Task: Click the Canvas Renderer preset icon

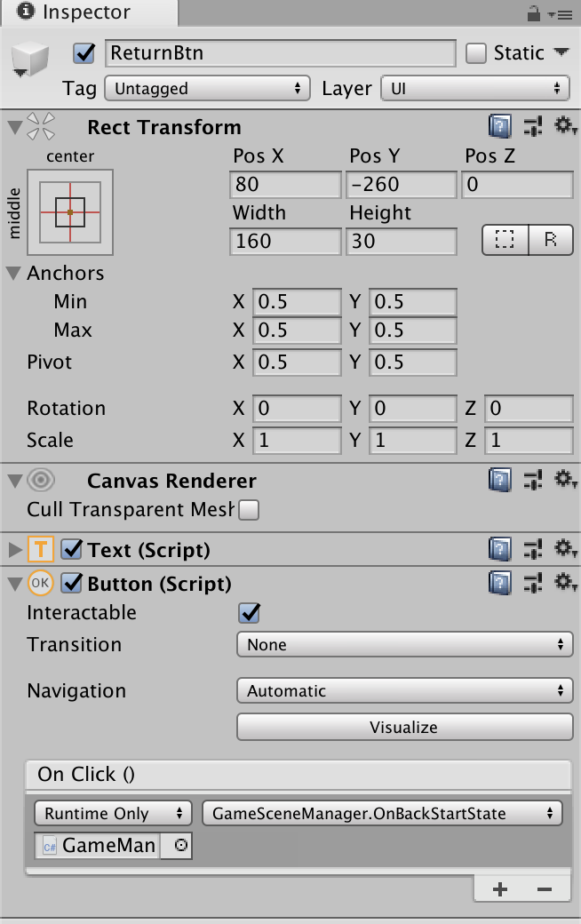Action: click(x=533, y=481)
